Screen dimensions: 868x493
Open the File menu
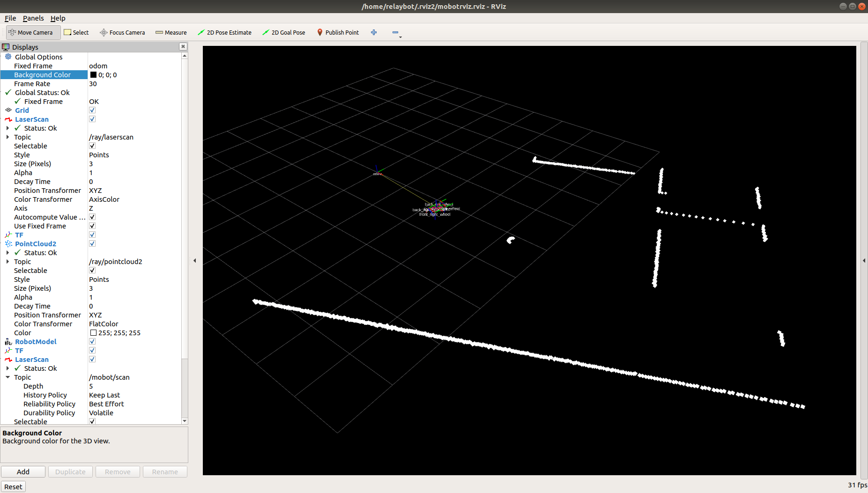click(x=10, y=18)
